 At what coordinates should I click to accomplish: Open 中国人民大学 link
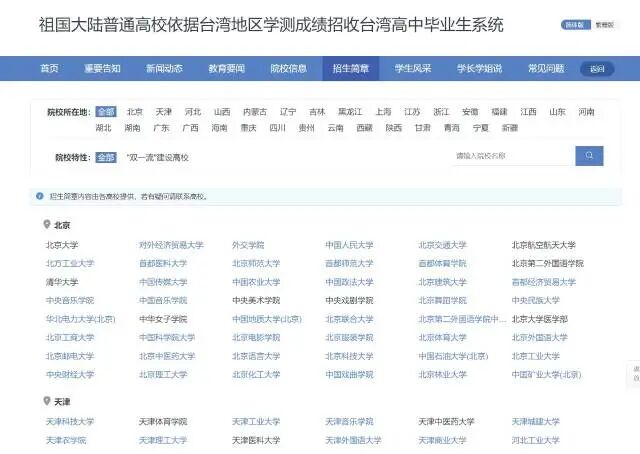point(349,245)
